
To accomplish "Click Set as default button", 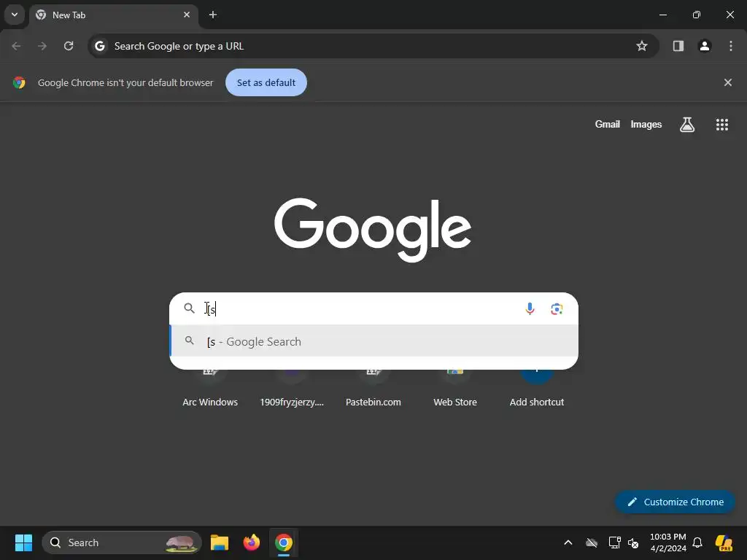I will tap(266, 82).
